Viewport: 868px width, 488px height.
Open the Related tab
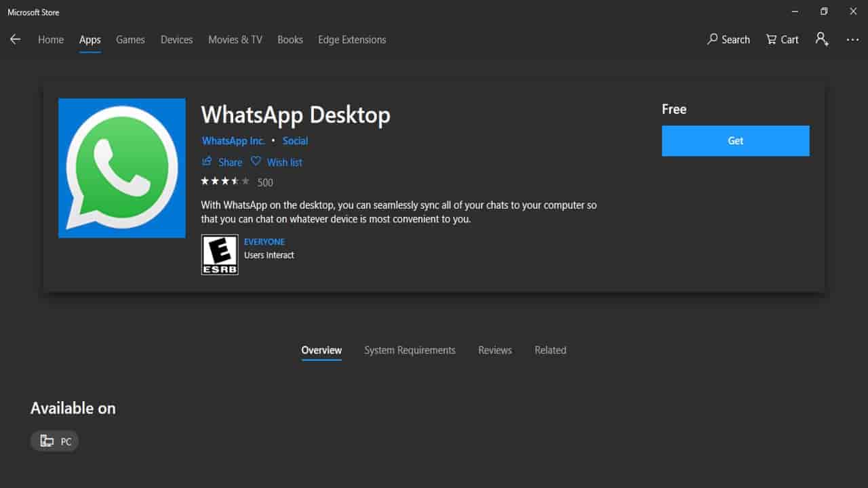coord(550,350)
